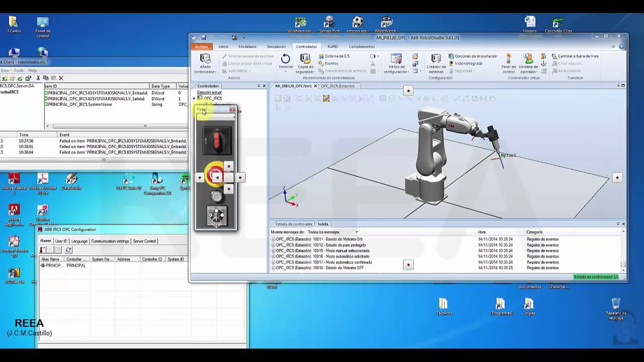The image size is (644, 362).
Task: Select the OPC_IRC5 (Estación) document tab
Action: point(338,86)
